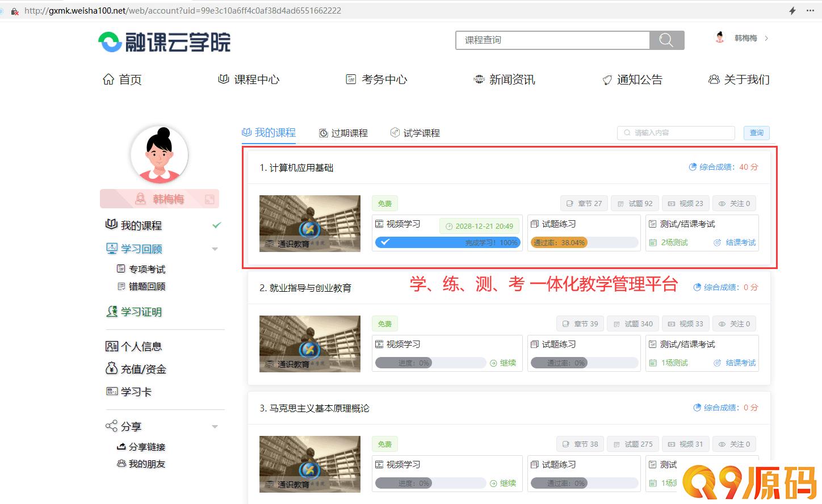Viewport: 822px width, 504px height.
Task: Click 计算机应用基础 course thumbnail
Action: [310, 224]
